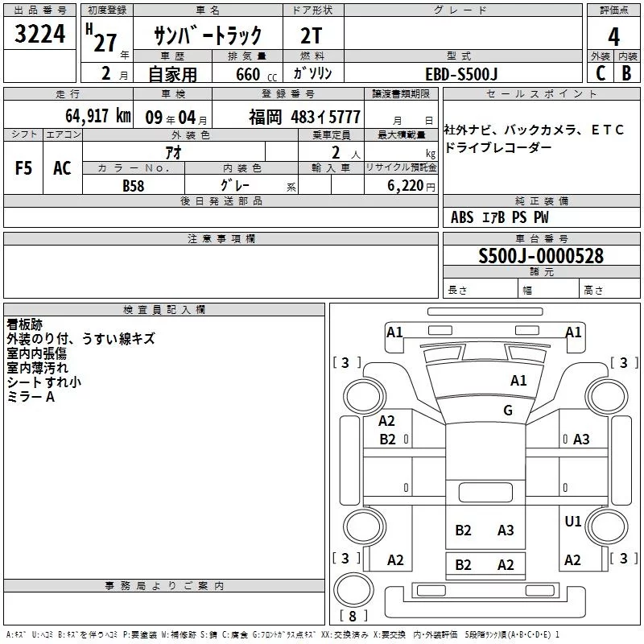Click inspector note ミラーA
Viewport: 644px width, 644px height.
(x=31, y=397)
